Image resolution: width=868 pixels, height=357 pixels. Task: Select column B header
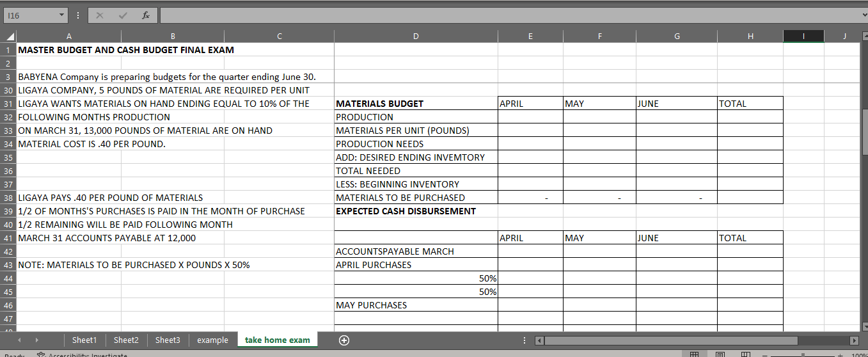(x=172, y=36)
